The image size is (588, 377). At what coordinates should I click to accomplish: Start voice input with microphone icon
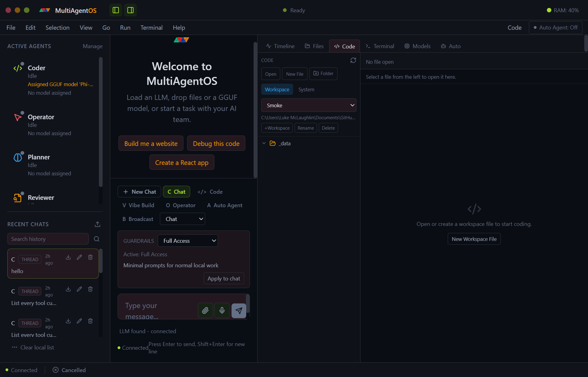pos(222,310)
